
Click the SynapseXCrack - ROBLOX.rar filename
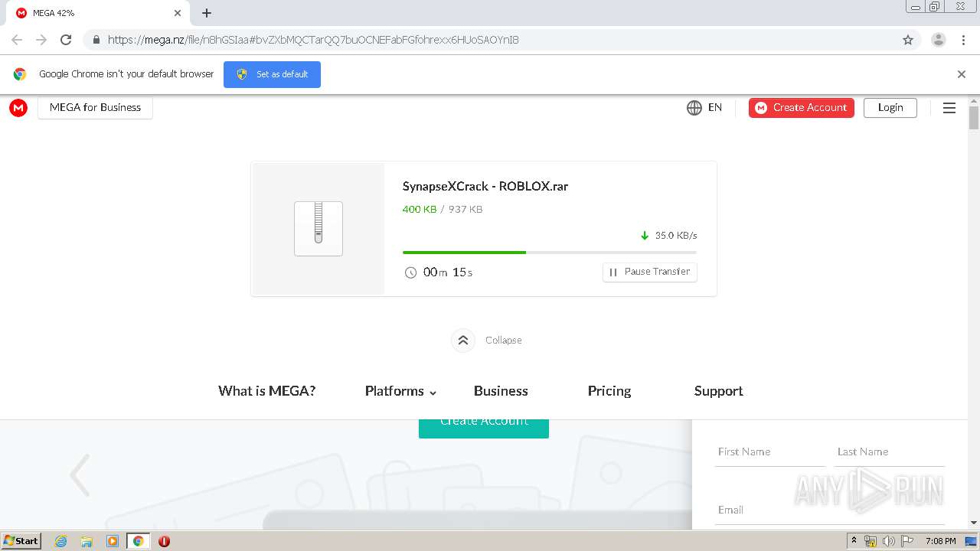pyautogui.click(x=485, y=186)
